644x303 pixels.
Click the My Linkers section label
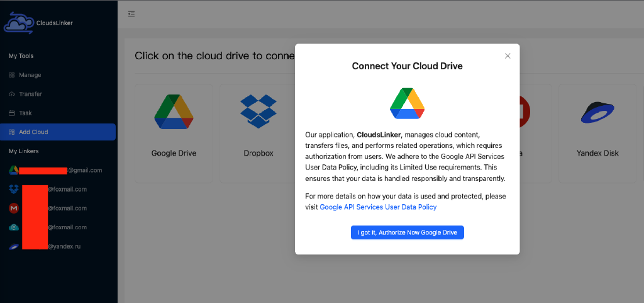23,151
